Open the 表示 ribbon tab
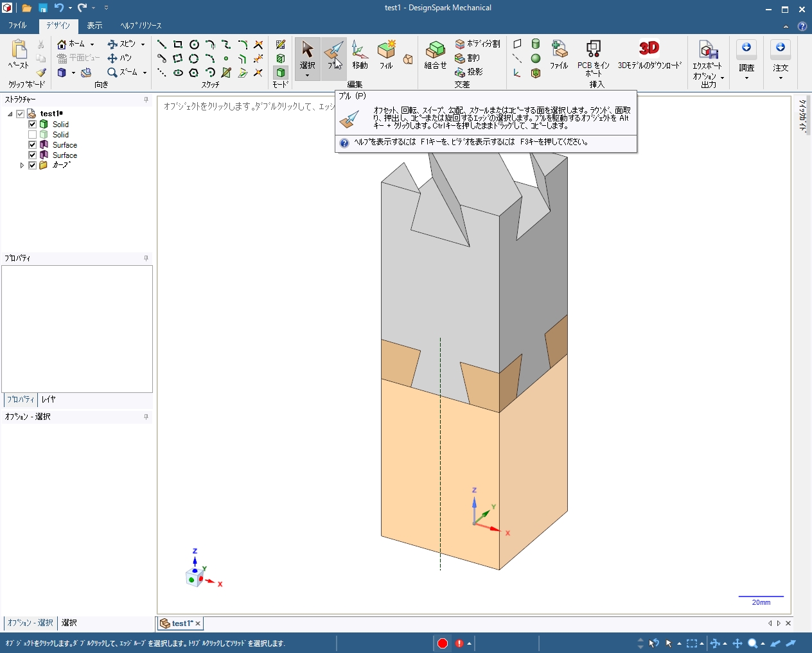 [94, 26]
